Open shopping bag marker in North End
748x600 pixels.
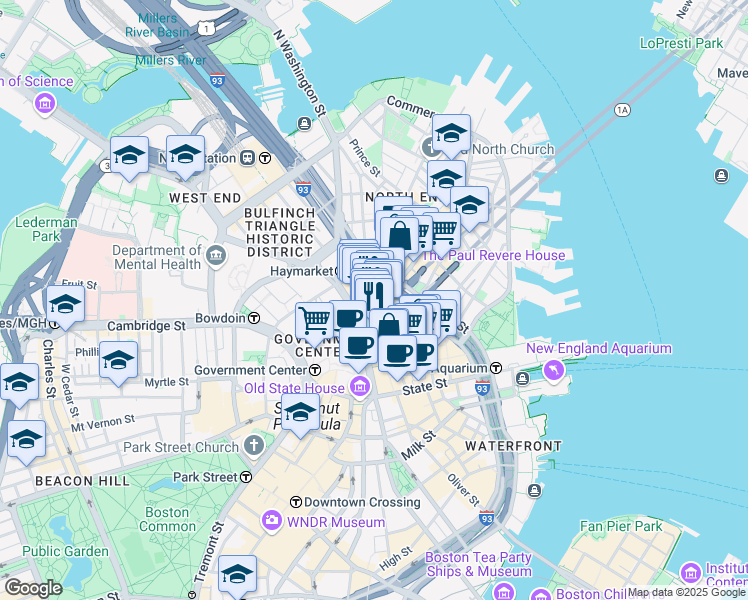point(400,236)
